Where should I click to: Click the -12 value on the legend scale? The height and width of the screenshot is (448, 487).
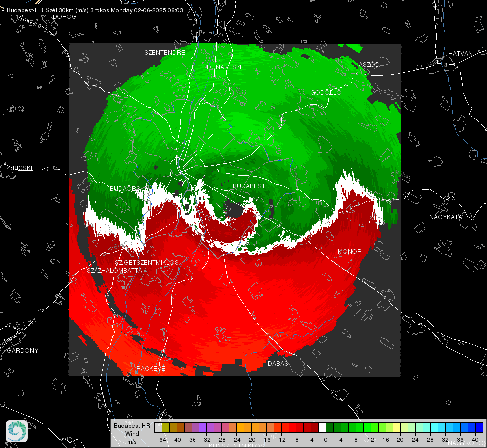pyautogui.click(x=281, y=440)
